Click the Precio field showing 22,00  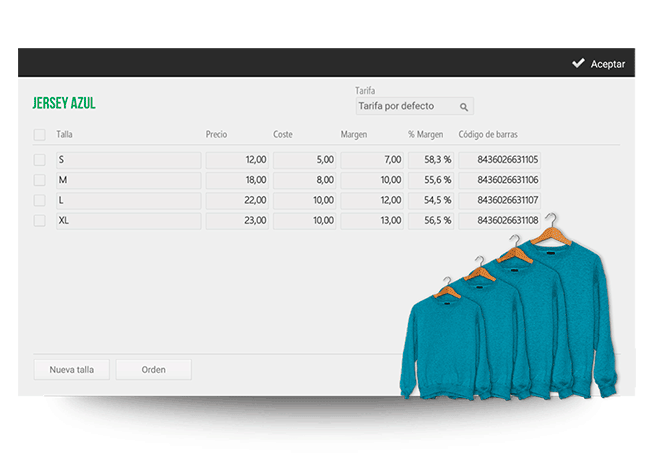[237, 201]
